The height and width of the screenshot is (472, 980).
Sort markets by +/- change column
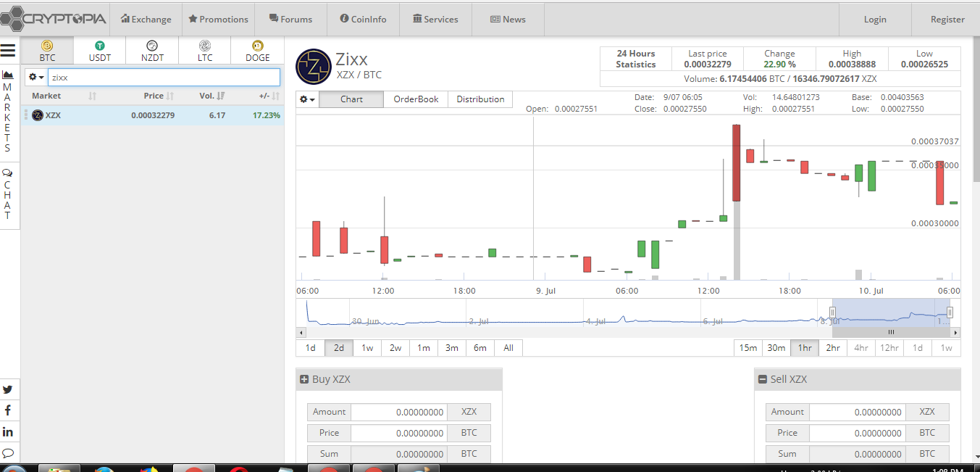(x=269, y=96)
